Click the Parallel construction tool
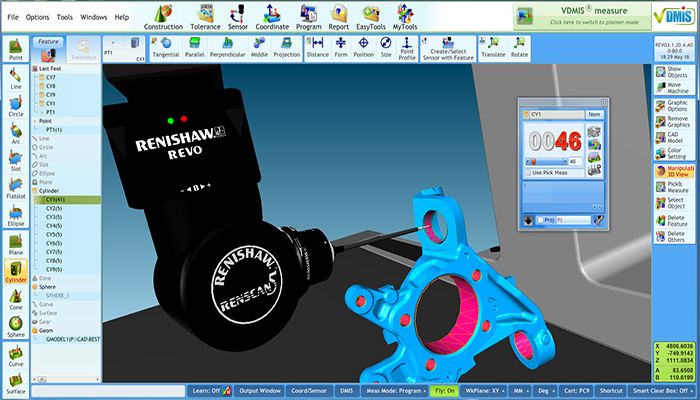The image size is (700, 400). [195, 48]
